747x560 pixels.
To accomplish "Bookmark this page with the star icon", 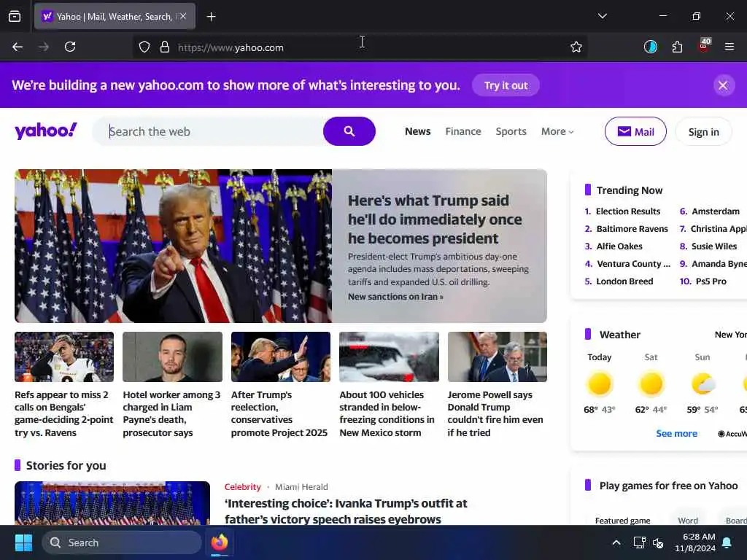I will pos(576,47).
